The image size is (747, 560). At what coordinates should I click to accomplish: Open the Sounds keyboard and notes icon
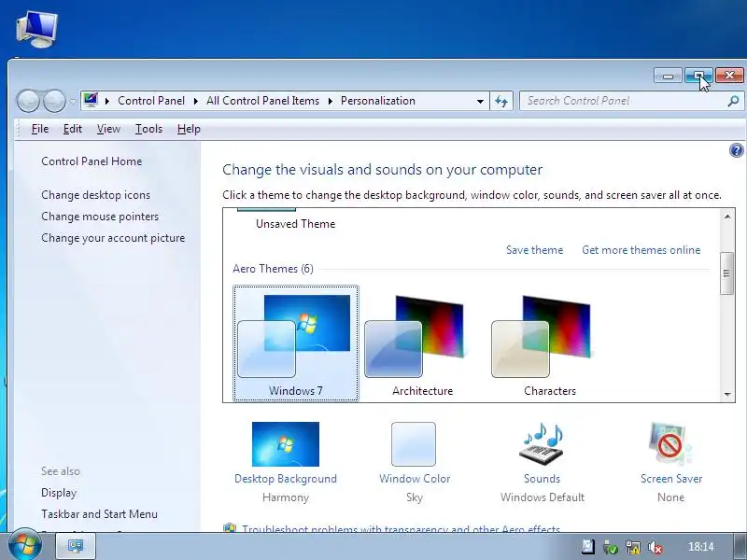pyautogui.click(x=543, y=444)
